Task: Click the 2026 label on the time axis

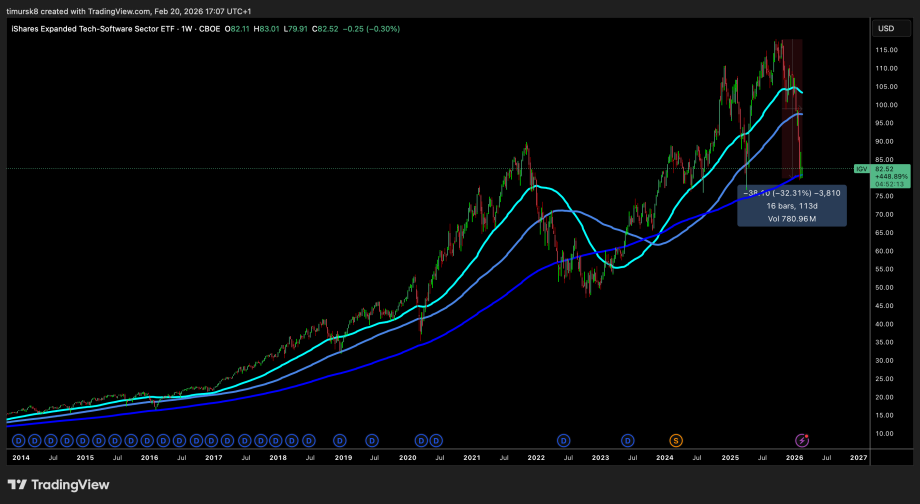Action: click(794, 457)
